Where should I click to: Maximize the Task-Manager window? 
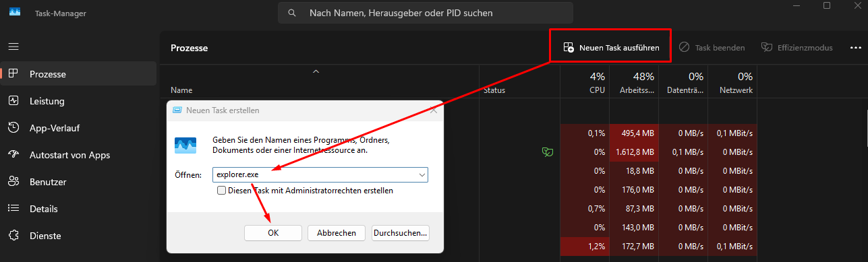(x=827, y=5)
